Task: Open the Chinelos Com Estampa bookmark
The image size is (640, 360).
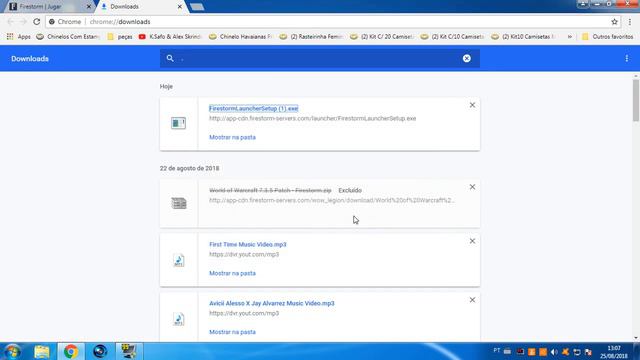Action: [67, 37]
